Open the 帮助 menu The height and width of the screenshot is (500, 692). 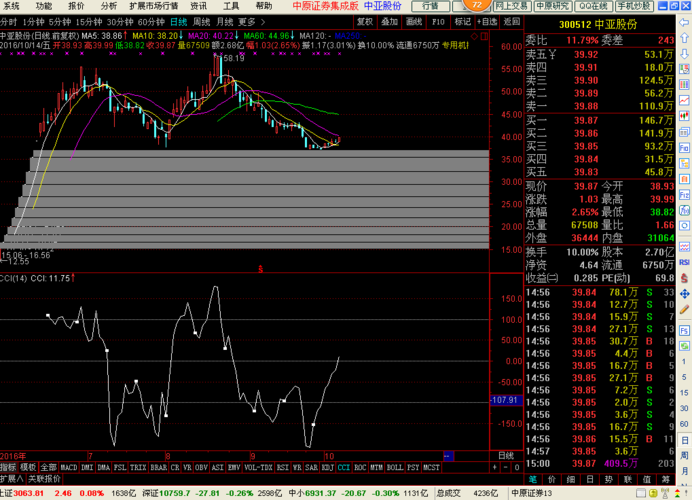coord(264,6)
